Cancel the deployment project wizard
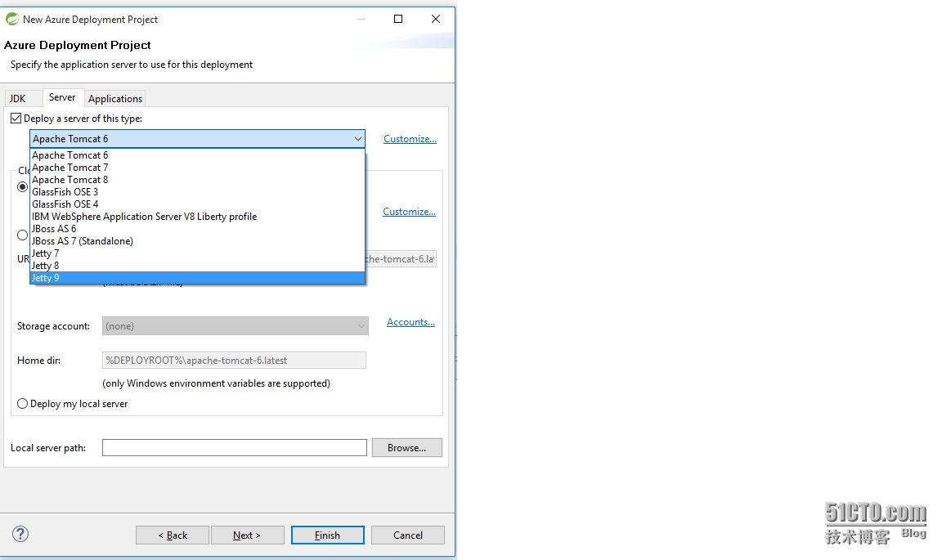The height and width of the screenshot is (560, 942). [x=408, y=535]
